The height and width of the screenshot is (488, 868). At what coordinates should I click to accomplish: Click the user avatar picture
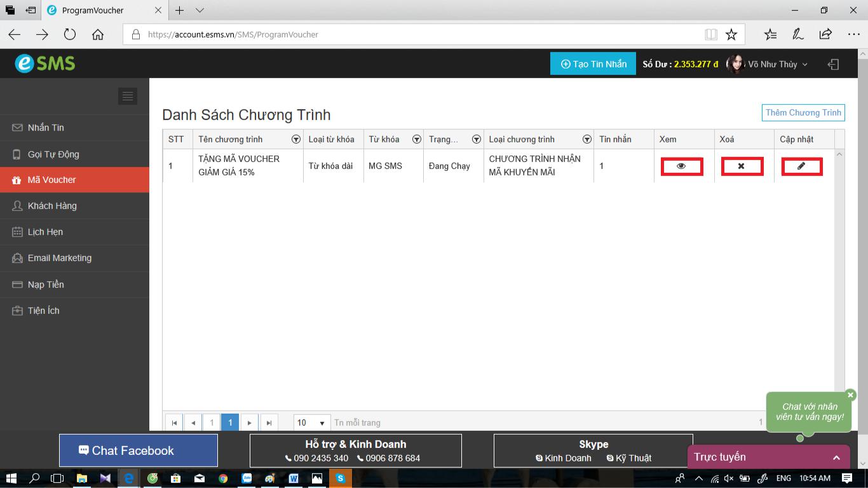735,64
